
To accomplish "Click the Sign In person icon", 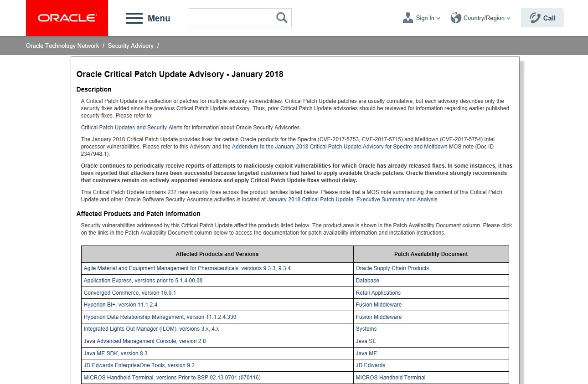I will pos(408,18).
